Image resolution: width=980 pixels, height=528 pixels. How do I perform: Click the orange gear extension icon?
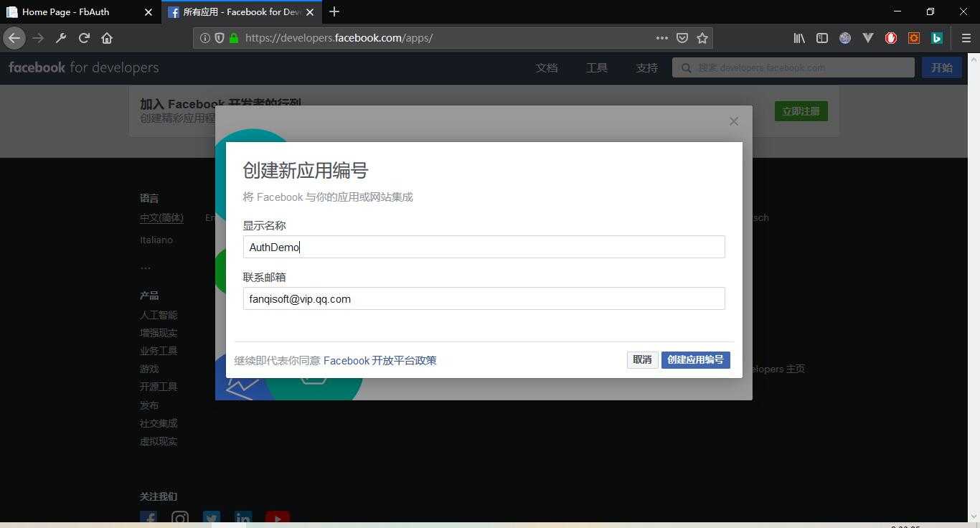coord(914,38)
